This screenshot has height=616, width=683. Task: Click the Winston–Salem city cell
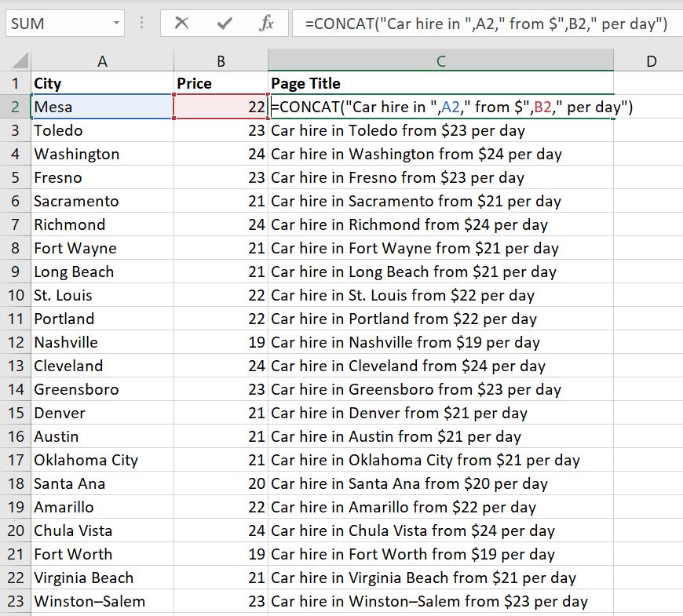[x=101, y=601]
